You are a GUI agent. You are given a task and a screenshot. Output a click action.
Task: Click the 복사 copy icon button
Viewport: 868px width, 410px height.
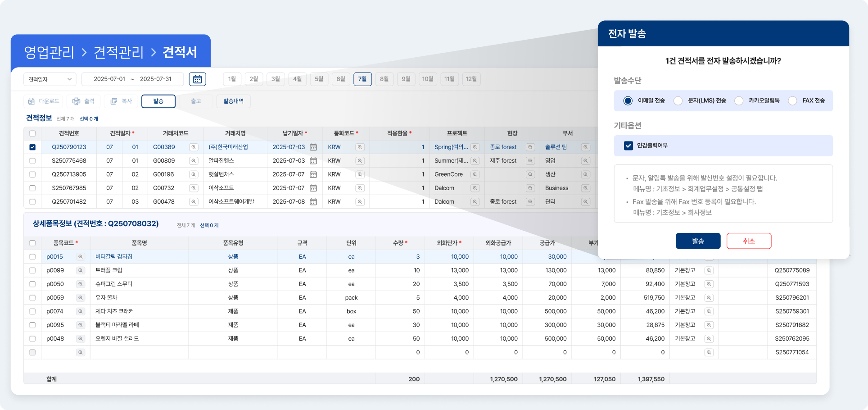(121, 101)
